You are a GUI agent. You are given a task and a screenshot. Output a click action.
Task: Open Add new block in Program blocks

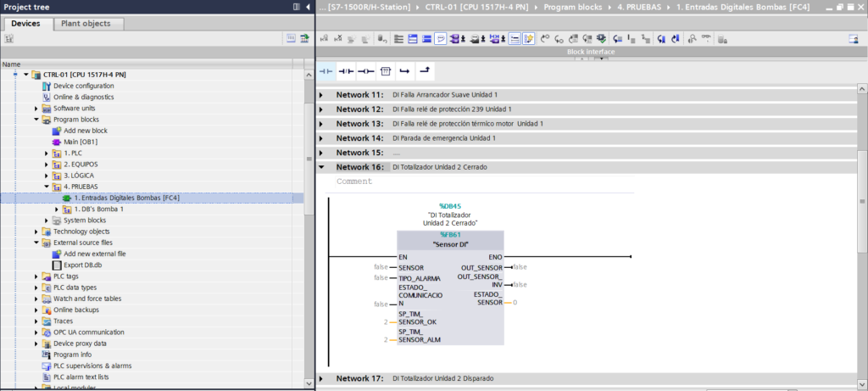[x=85, y=131]
